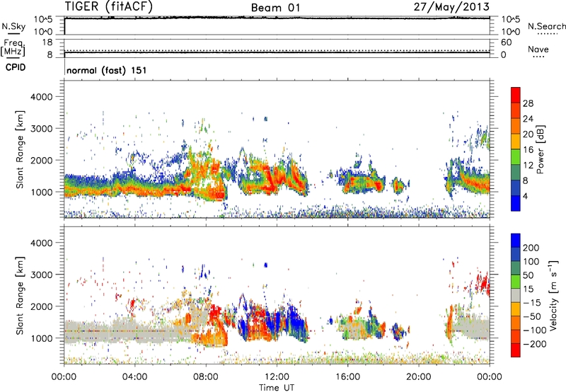
Task: Click '1000' on the velocity plot axis
Action: [41, 338]
